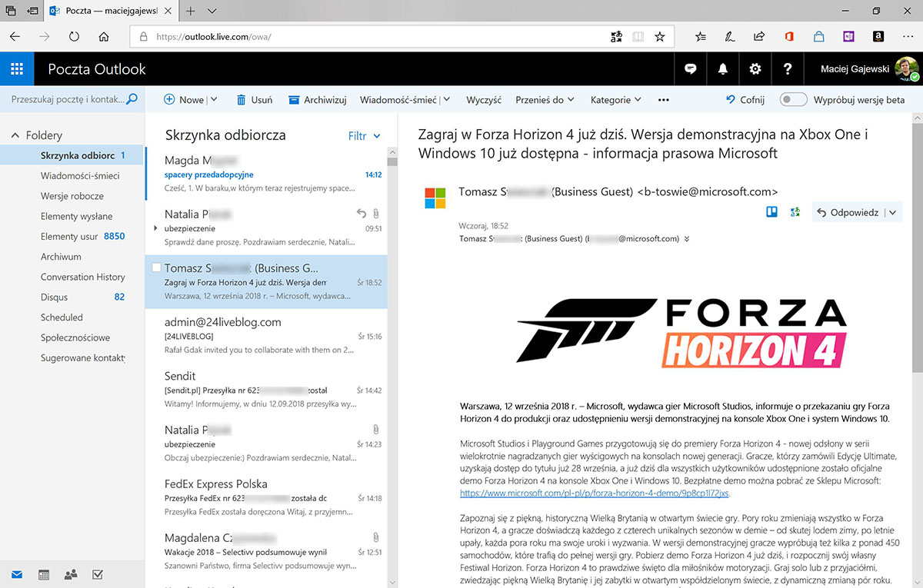Switch to the Tasks module icon

[98, 574]
